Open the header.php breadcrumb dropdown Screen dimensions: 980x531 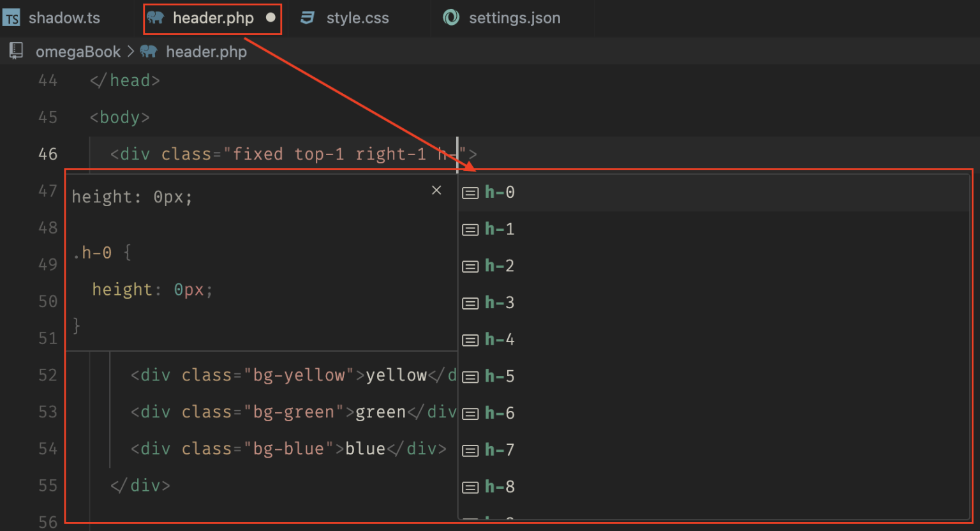click(x=205, y=51)
